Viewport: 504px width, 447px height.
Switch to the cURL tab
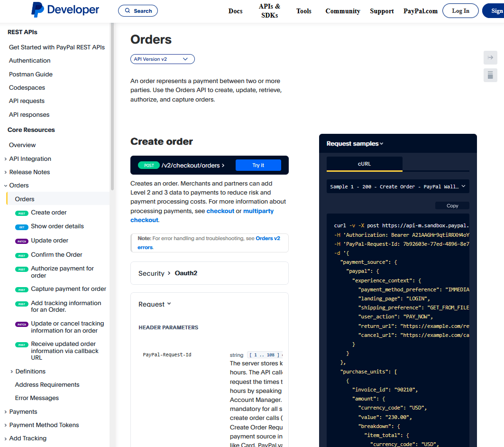[x=364, y=164]
